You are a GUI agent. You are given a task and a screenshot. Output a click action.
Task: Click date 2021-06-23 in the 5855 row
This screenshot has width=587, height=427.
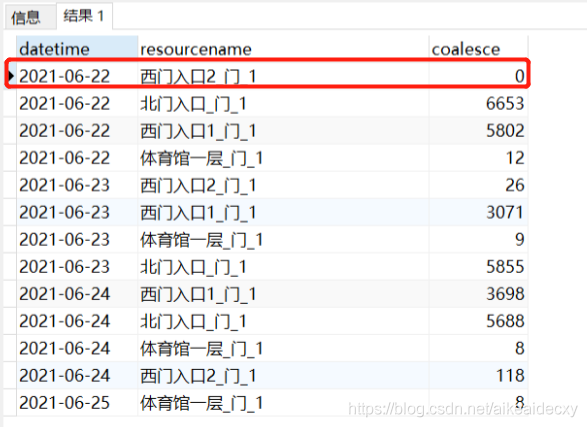(x=64, y=267)
